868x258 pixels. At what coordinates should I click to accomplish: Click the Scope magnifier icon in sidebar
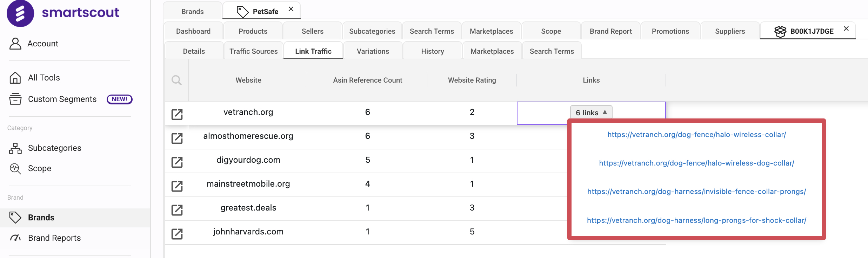(15, 168)
